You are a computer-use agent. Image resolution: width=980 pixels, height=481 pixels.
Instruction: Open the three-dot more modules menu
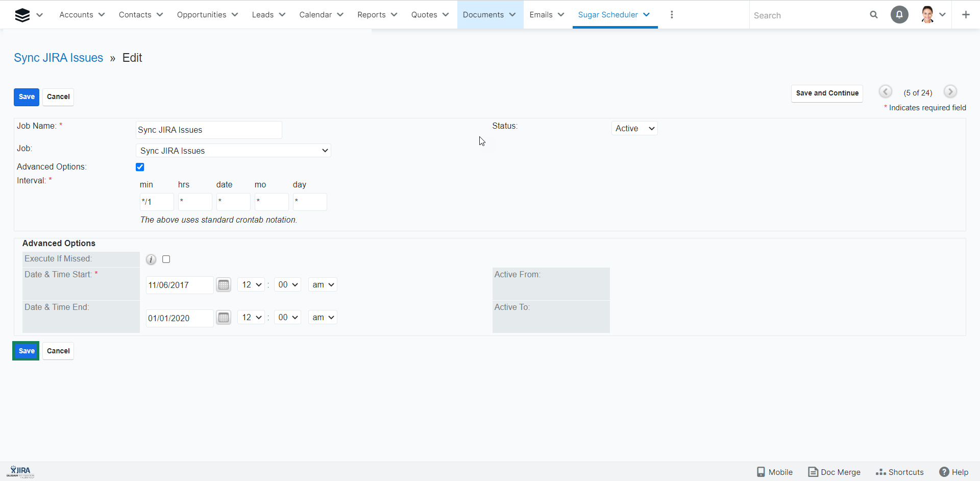pos(672,15)
